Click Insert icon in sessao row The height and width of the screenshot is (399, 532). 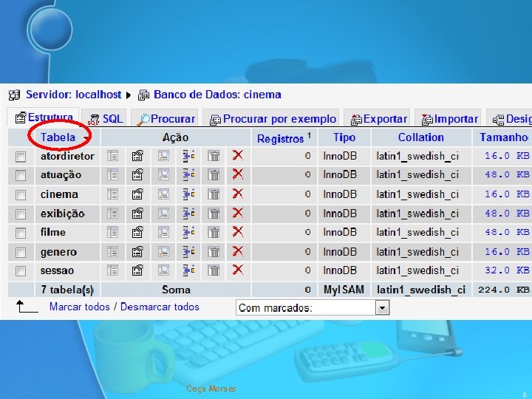[x=188, y=270]
